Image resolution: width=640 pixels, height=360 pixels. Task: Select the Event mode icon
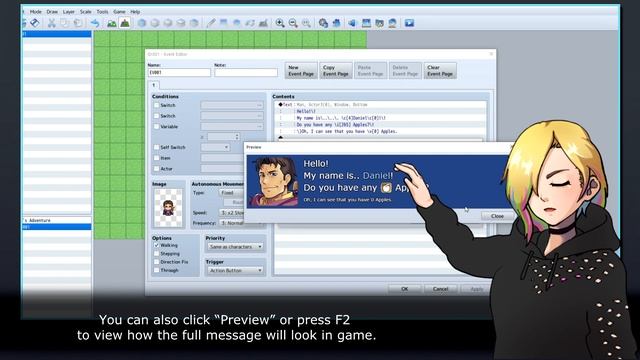pos(125,23)
